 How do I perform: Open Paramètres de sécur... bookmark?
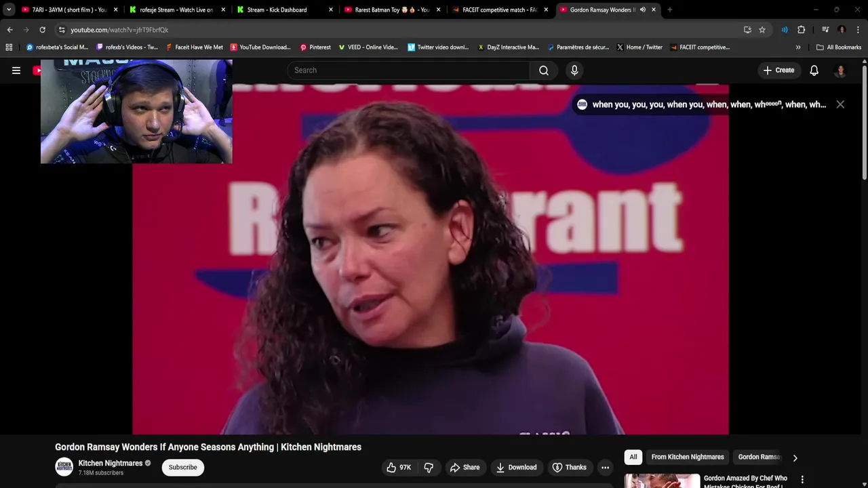click(578, 47)
